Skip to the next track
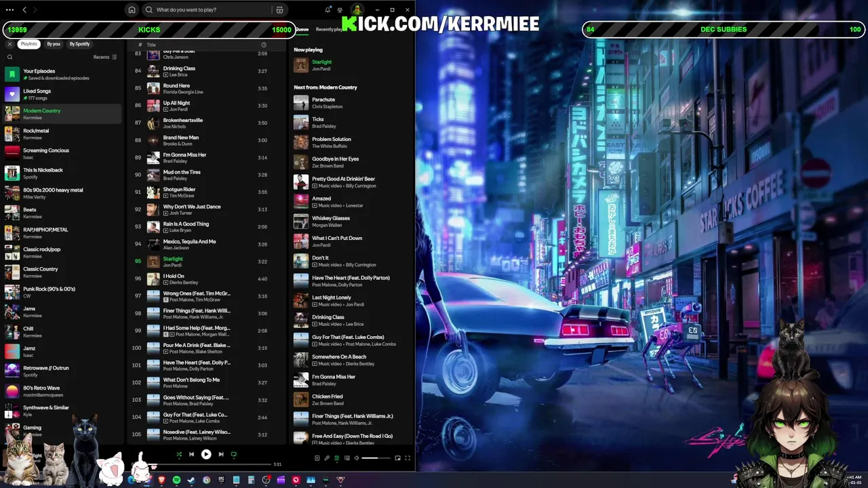Image resolution: width=868 pixels, height=488 pixels. pyautogui.click(x=221, y=454)
